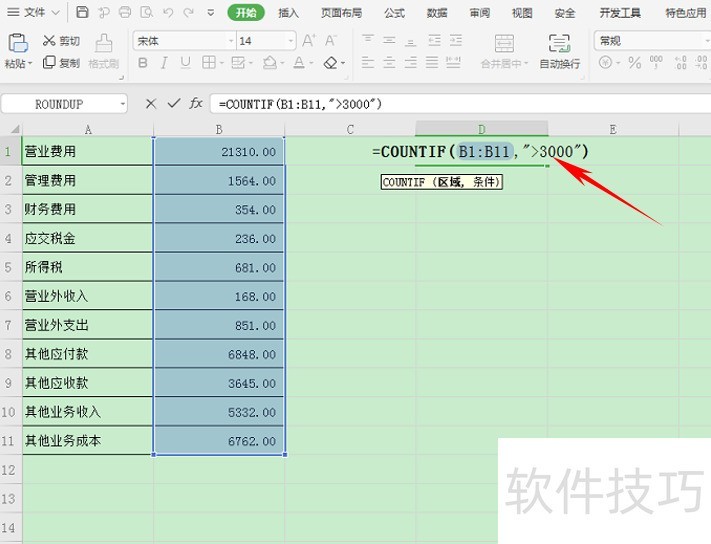Screen dimensions: 711x544
Task: Center text horizontally
Action: point(389,63)
